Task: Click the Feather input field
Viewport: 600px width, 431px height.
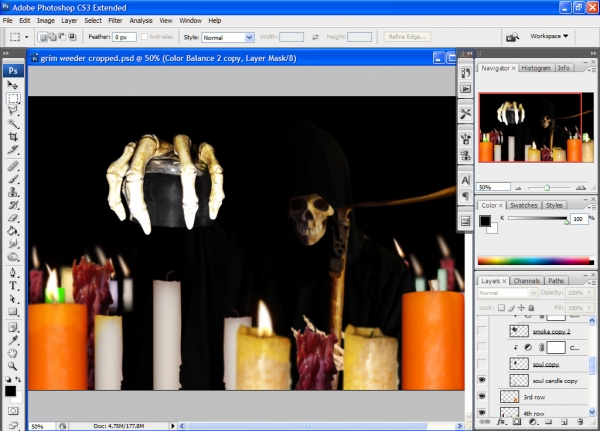Action: pyautogui.click(x=124, y=37)
